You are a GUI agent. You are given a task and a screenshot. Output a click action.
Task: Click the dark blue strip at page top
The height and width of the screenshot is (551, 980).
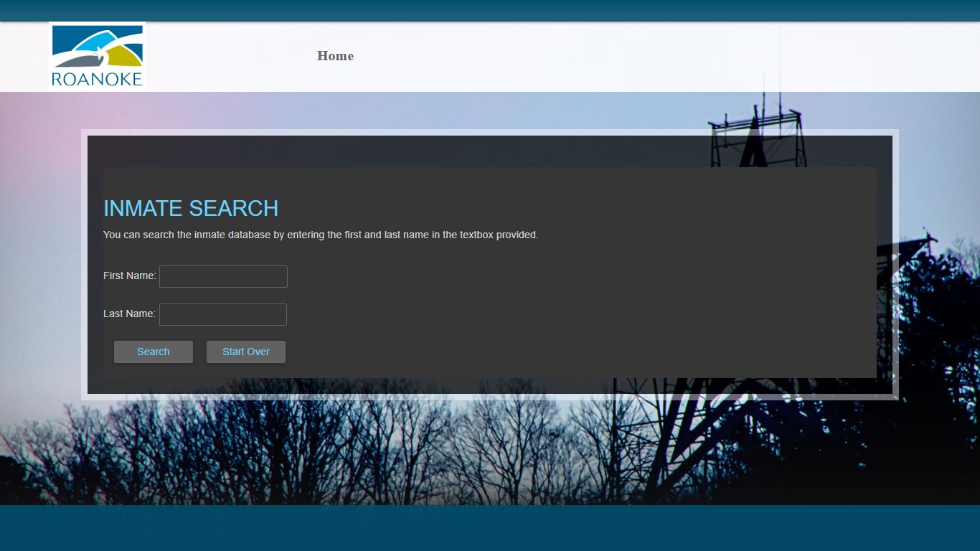point(490,10)
